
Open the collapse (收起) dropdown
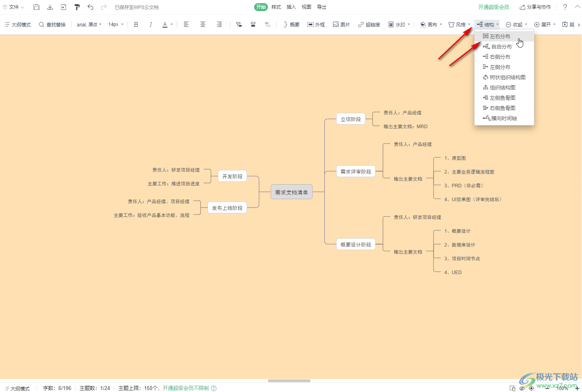tap(517, 24)
